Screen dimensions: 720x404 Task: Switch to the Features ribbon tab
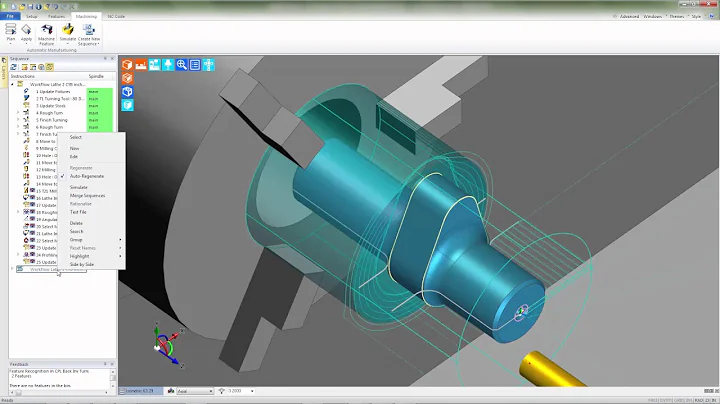click(56, 17)
